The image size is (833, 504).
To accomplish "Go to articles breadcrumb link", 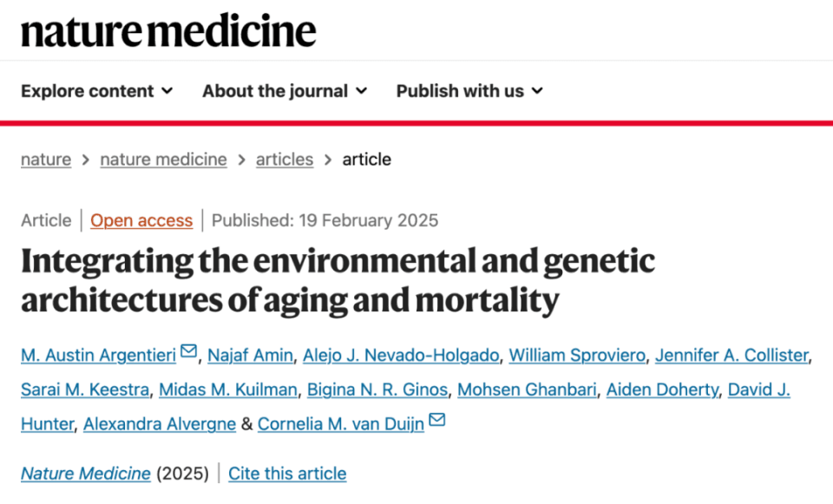I will [285, 160].
